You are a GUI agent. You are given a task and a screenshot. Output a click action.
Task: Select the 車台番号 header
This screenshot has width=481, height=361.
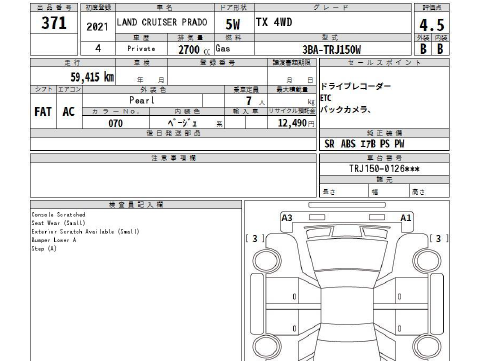pos(384,158)
